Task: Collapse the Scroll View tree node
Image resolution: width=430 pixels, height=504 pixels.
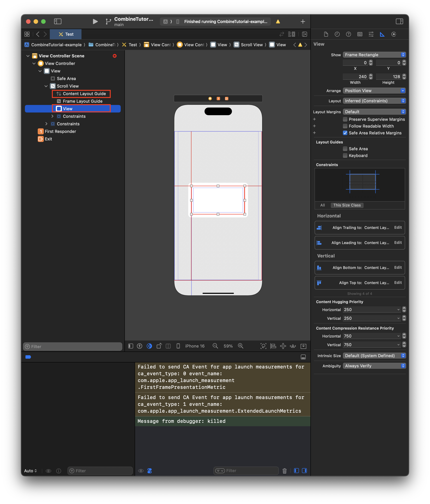Action: click(x=46, y=86)
